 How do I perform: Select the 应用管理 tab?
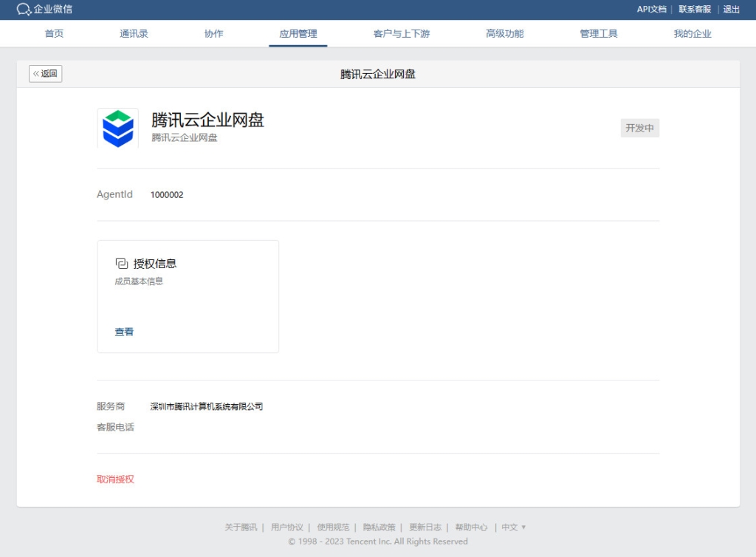[298, 34]
